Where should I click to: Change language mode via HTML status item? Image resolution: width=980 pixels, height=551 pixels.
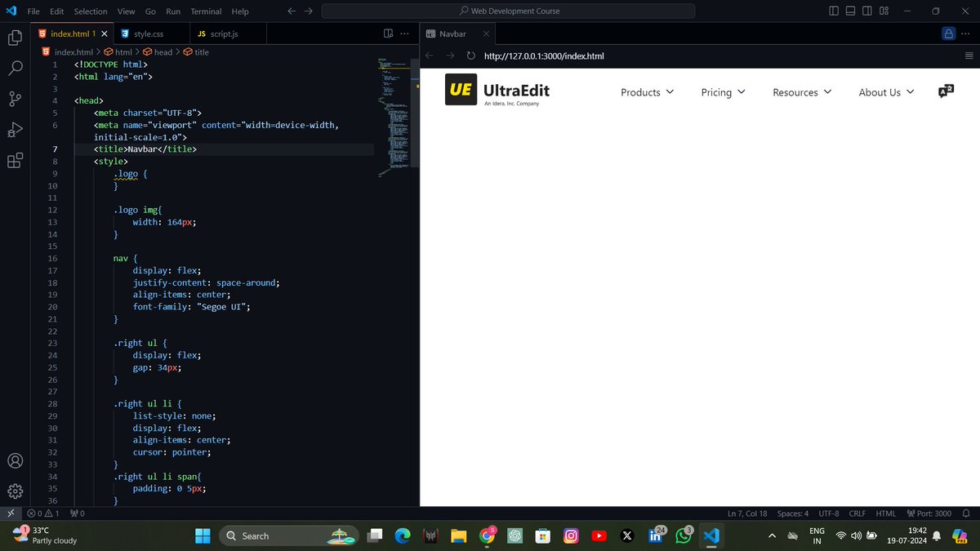(x=886, y=513)
